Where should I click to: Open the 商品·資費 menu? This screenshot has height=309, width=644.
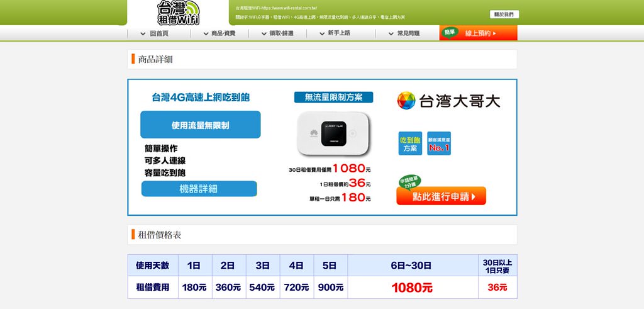pyautogui.click(x=223, y=34)
